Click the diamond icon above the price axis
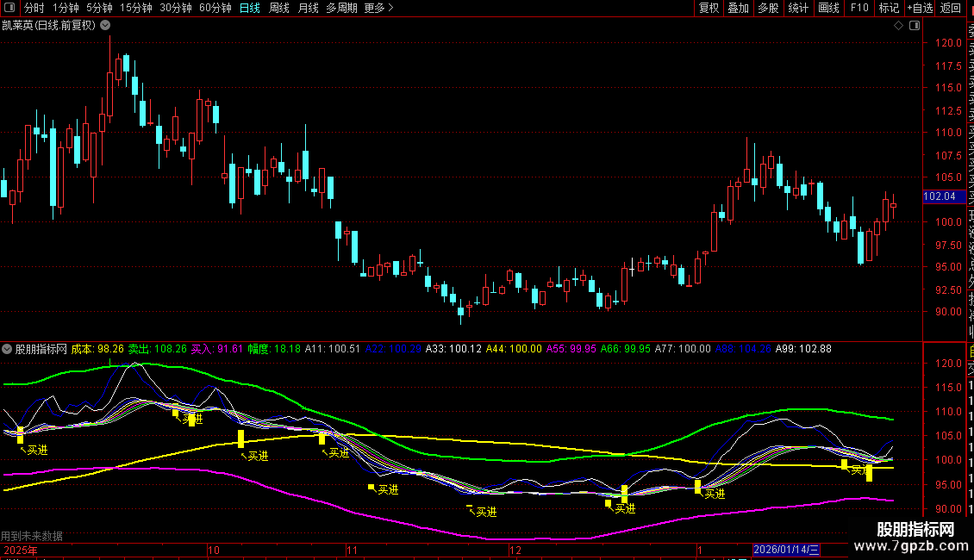 pos(898,26)
